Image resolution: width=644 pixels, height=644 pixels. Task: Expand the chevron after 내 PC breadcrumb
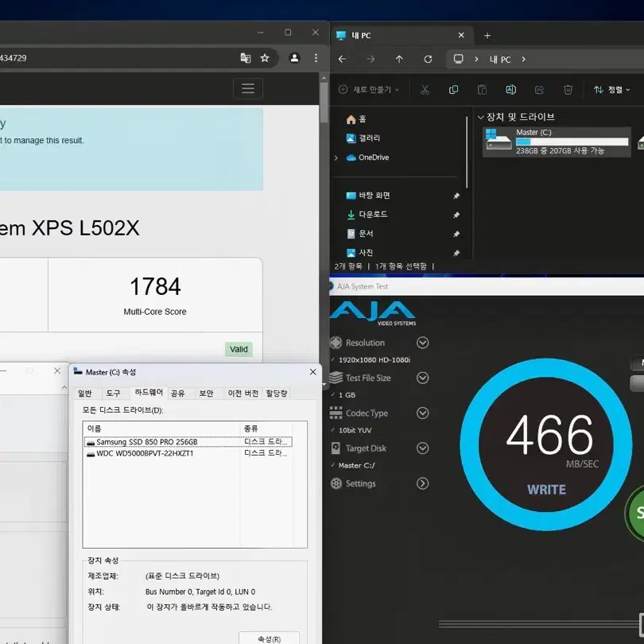point(524,59)
